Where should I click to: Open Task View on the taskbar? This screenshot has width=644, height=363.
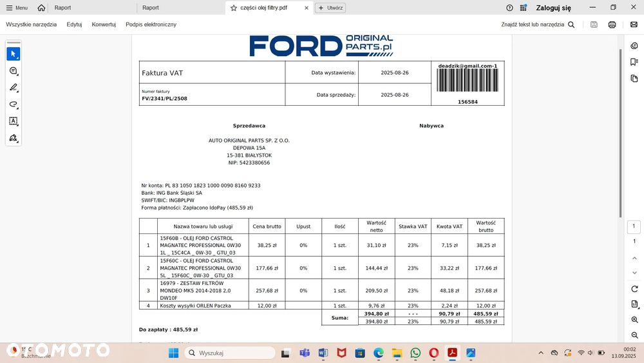(x=286, y=353)
